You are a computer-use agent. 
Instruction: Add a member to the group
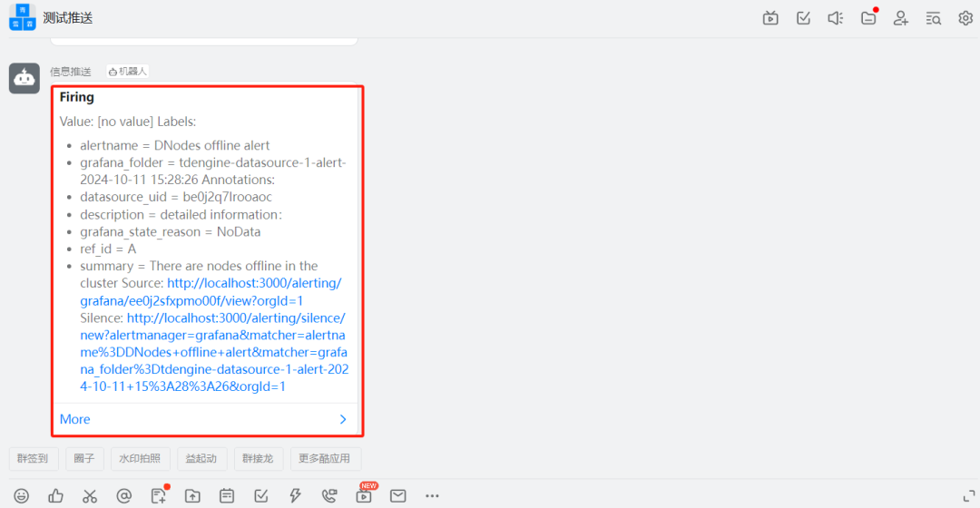coord(901,18)
